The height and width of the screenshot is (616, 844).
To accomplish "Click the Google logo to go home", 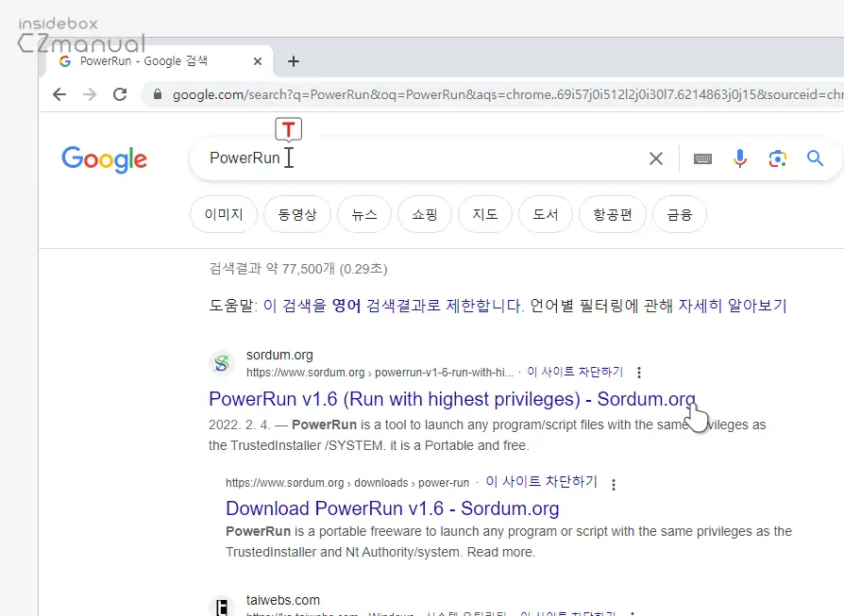I will [104, 158].
